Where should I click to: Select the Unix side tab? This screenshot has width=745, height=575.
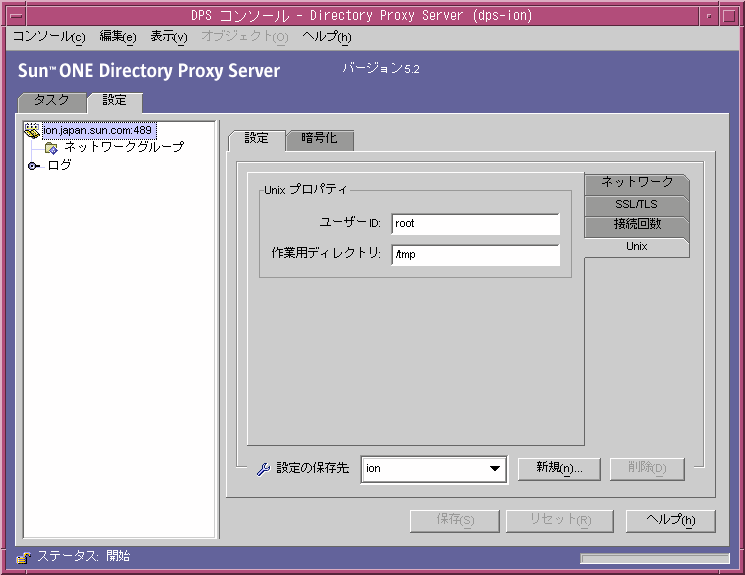coord(637,247)
